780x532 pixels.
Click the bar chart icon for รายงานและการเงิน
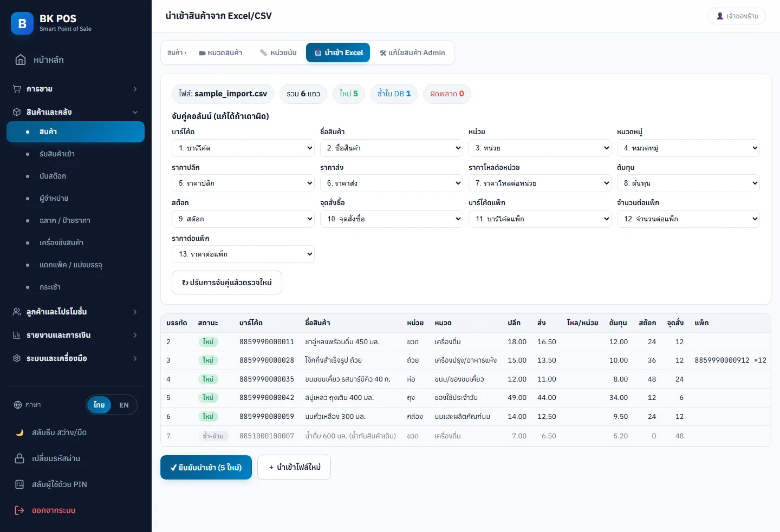click(x=17, y=335)
